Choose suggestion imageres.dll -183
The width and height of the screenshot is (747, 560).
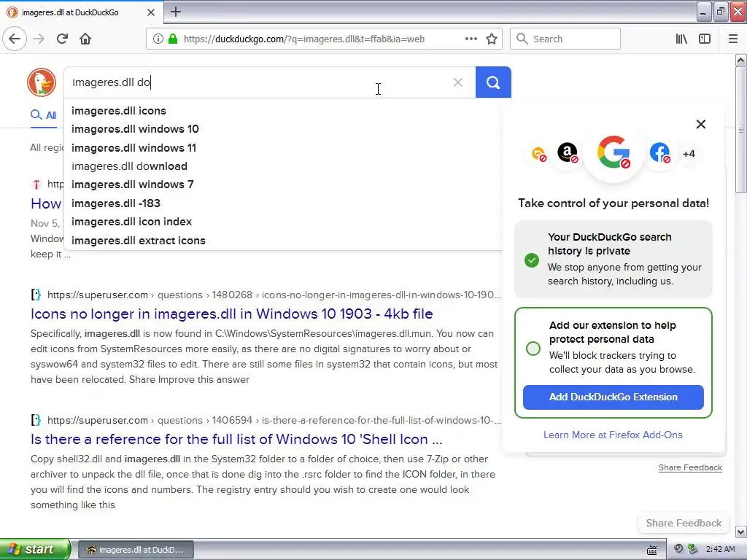[284, 203]
